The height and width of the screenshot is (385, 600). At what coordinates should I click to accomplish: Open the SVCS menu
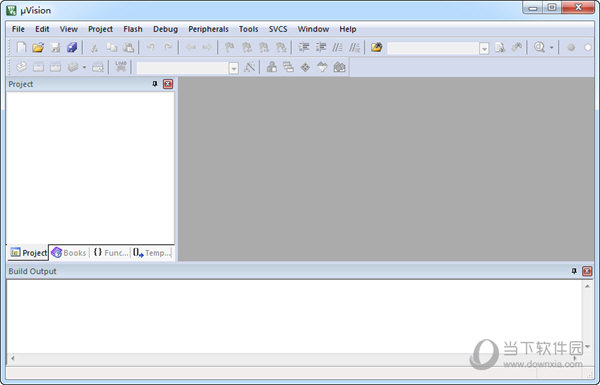(x=278, y=29)
